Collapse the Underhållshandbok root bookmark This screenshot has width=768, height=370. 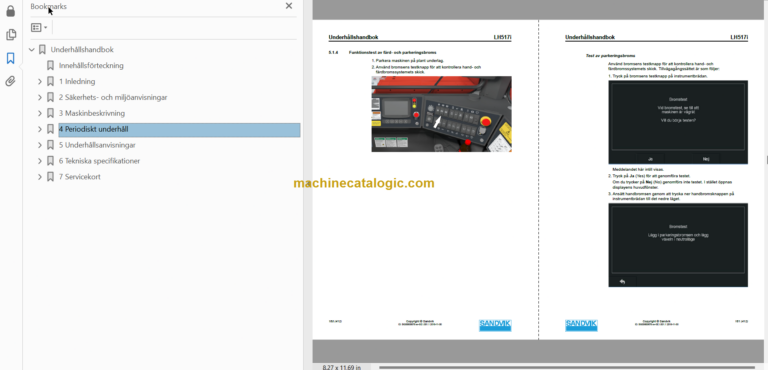(32, 49)
